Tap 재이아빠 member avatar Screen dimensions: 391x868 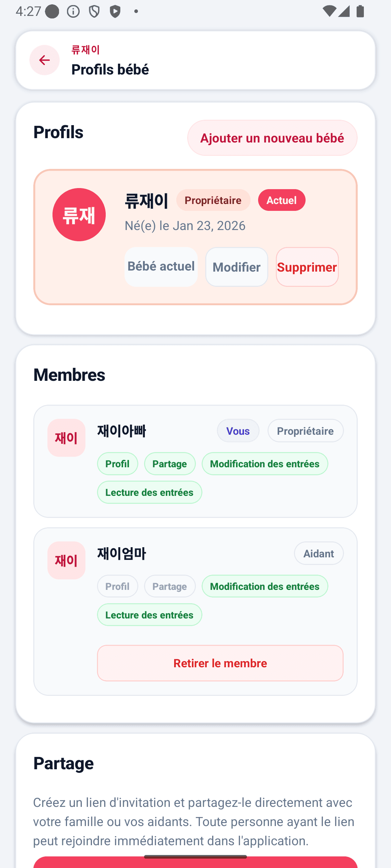pyautogui.click(x=66, y=438)
